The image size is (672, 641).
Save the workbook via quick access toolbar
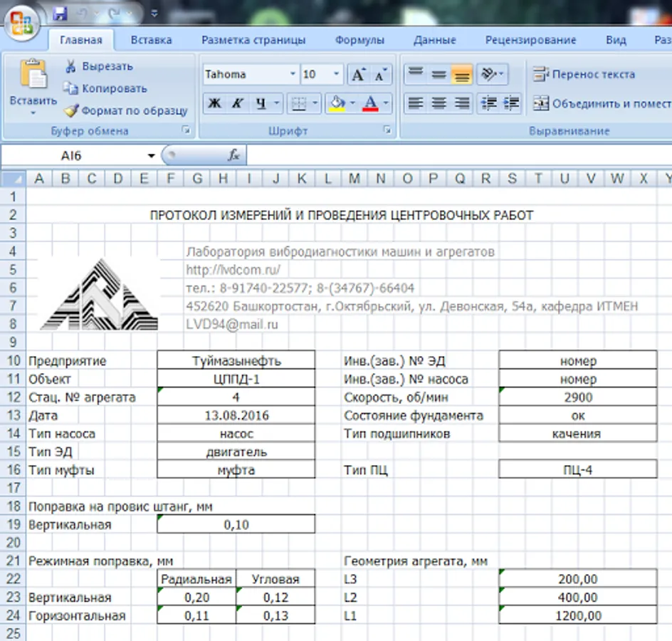[61, 14]
